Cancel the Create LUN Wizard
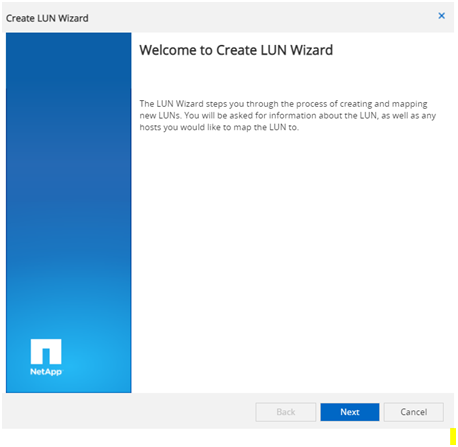This screenshot has width=458, height=447. [x=413, y=412]
